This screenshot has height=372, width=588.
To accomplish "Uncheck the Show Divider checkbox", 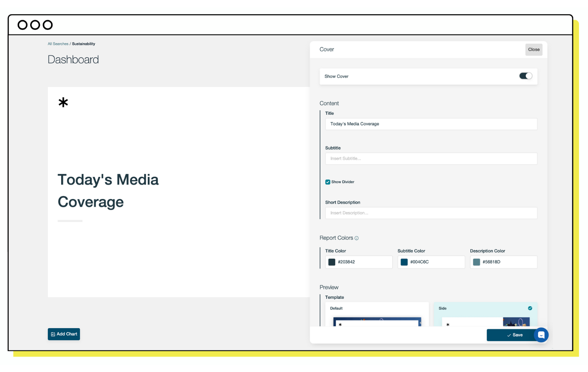I will (328, 182).
